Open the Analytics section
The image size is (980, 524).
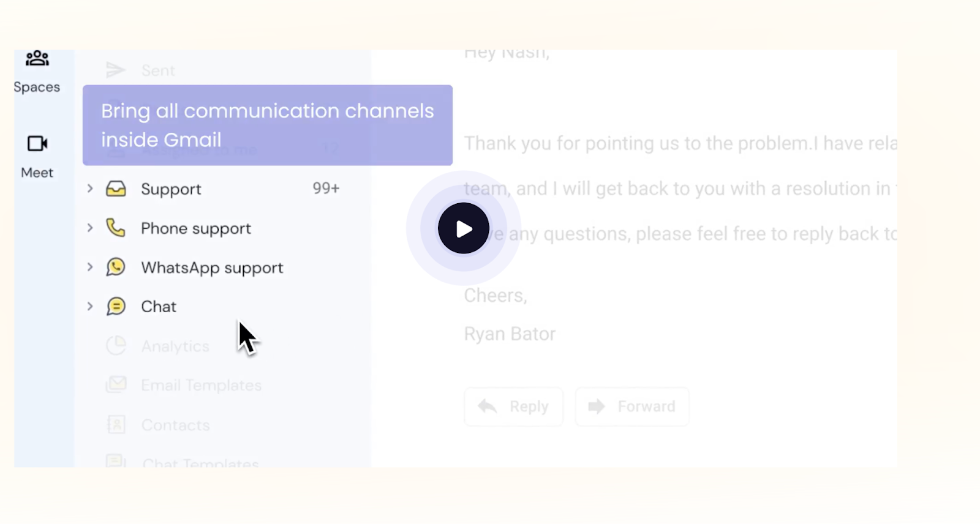coord(175,346)
